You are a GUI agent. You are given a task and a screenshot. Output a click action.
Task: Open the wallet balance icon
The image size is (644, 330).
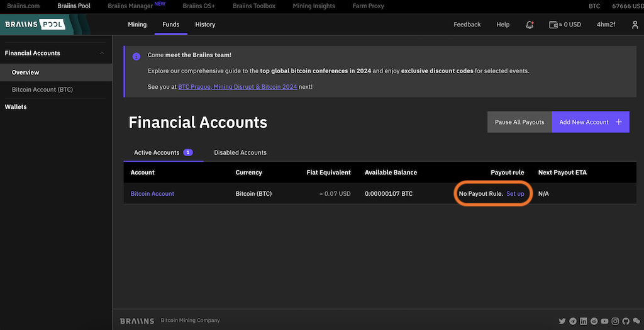(553, 25)
